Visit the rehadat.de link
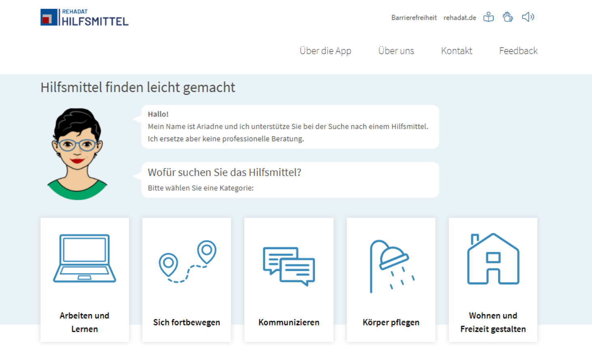Screen dimensions: 592x364 tap(460, 18)
